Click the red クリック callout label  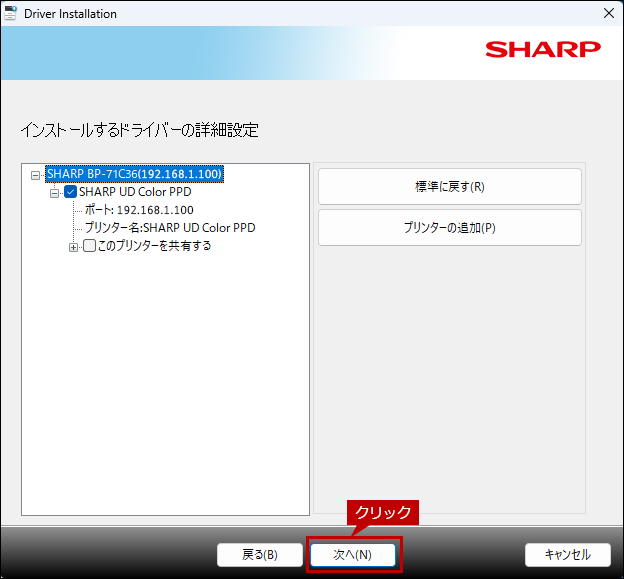coord(383,512)
